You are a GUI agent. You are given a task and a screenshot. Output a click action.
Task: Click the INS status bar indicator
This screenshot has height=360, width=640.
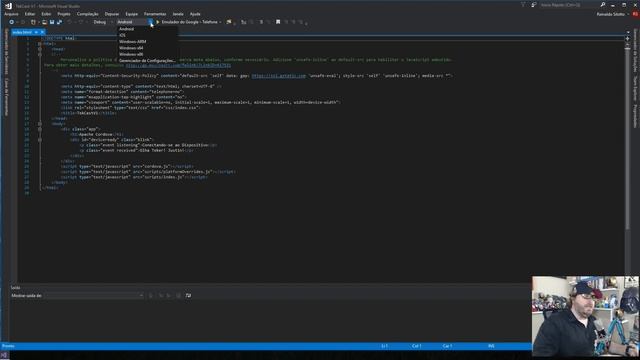click(x=491, y=346)
